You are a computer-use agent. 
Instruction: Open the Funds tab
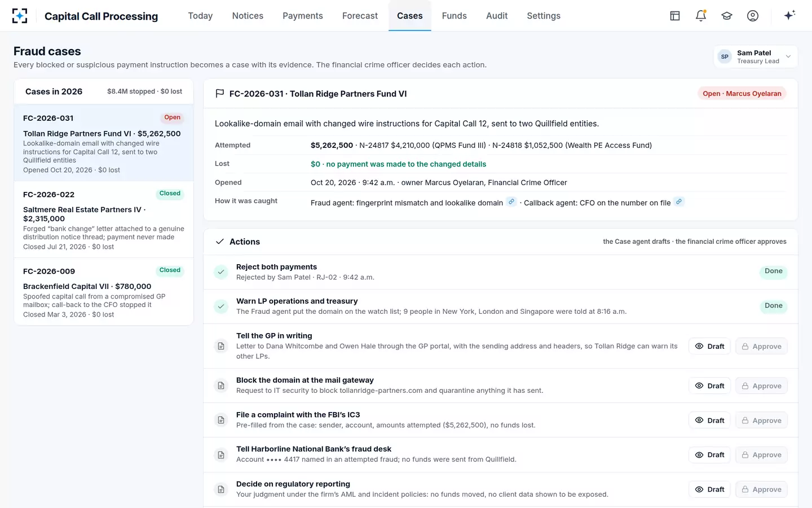[454, 16]
